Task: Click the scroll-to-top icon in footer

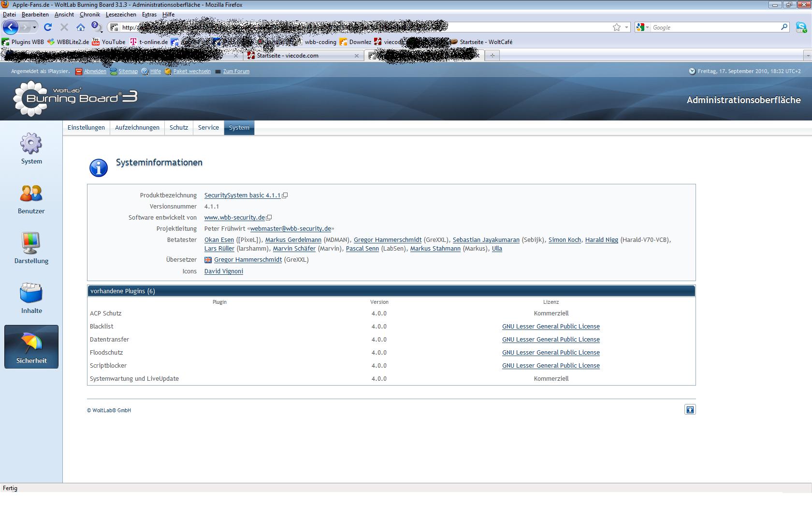Action: (690, 410)
